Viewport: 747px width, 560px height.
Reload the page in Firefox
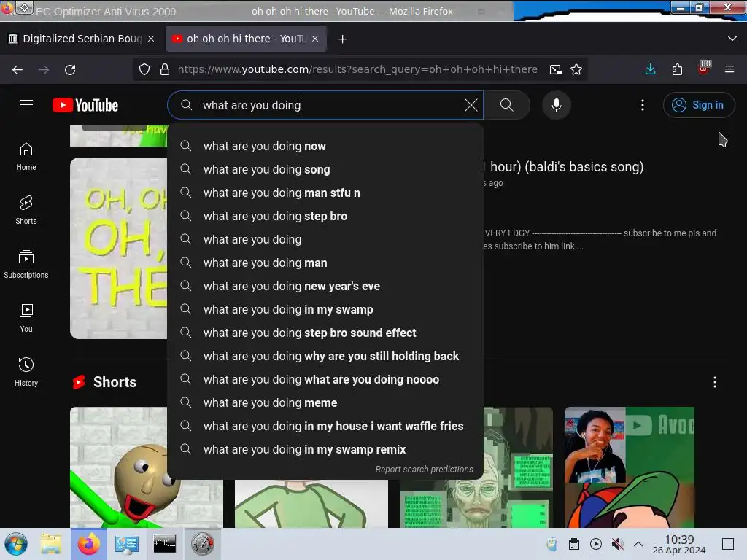70,70
